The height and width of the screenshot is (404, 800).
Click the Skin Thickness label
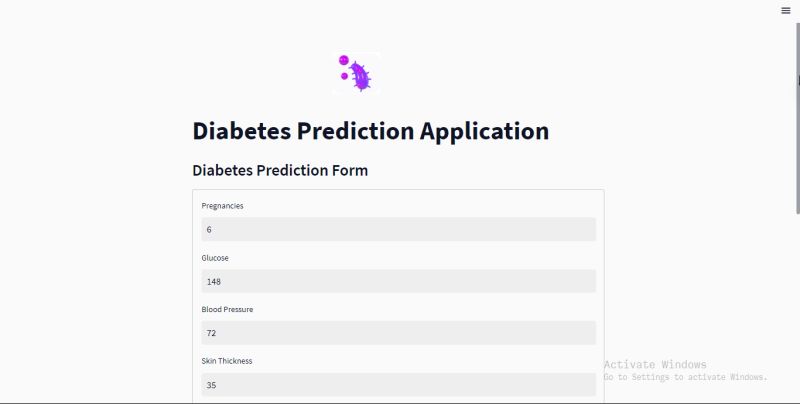227,361
